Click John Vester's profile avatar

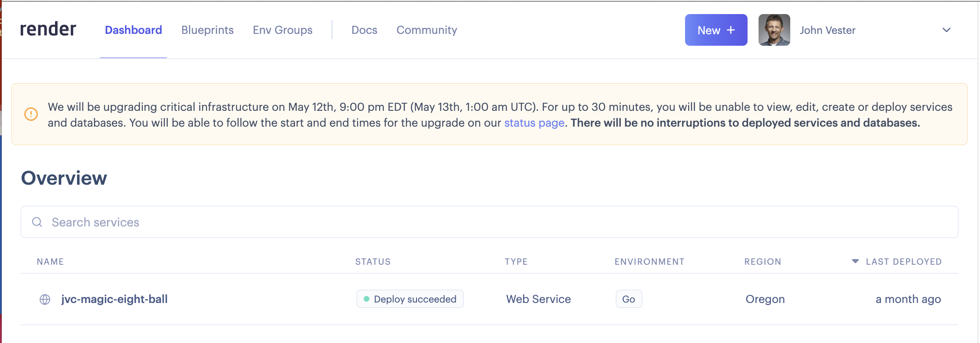(x=774, y=30)
